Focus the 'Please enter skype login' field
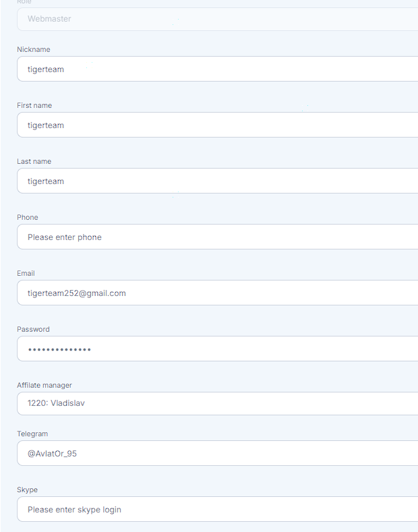This screenshot has height=532, width=418. coord(218,509)
